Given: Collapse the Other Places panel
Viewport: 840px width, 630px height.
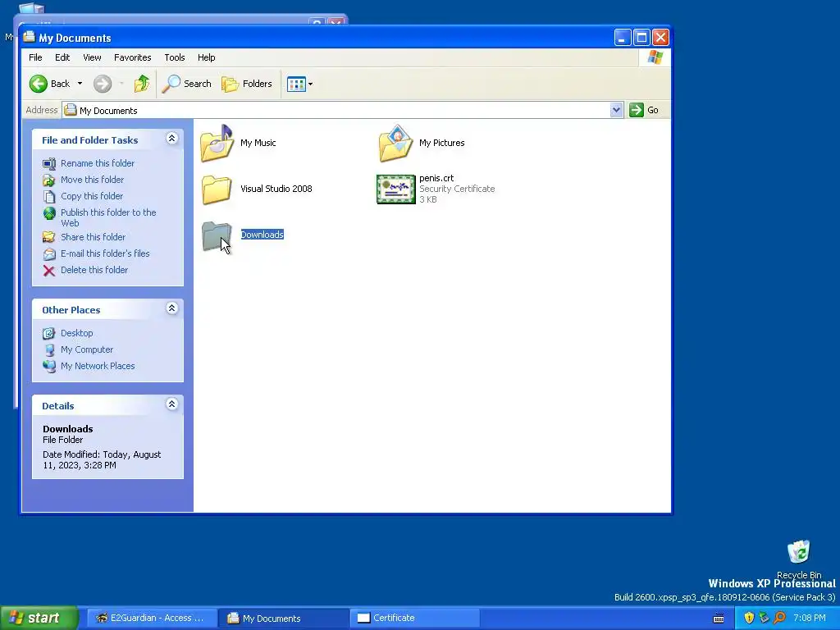Looking at the screenshot, I should point(172,308).
